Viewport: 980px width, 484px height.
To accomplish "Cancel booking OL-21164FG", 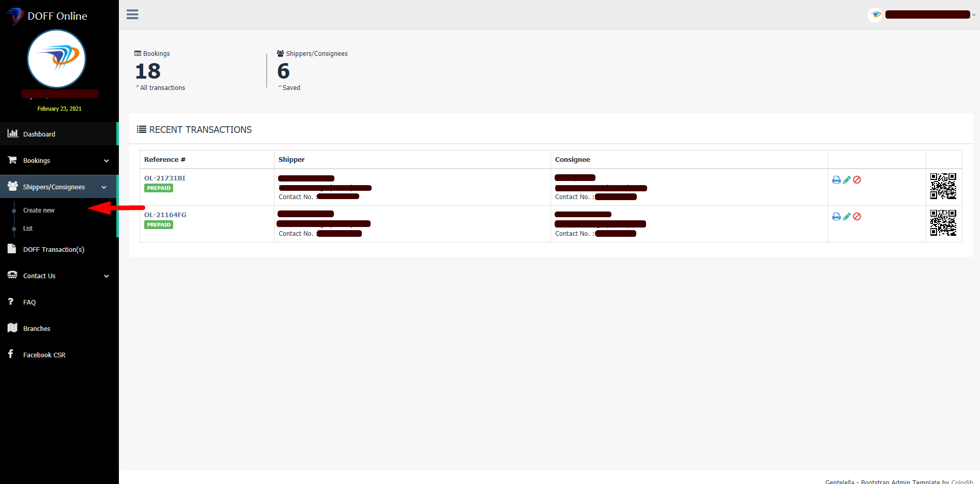I will pyautogui.click(x=857, y=217).
